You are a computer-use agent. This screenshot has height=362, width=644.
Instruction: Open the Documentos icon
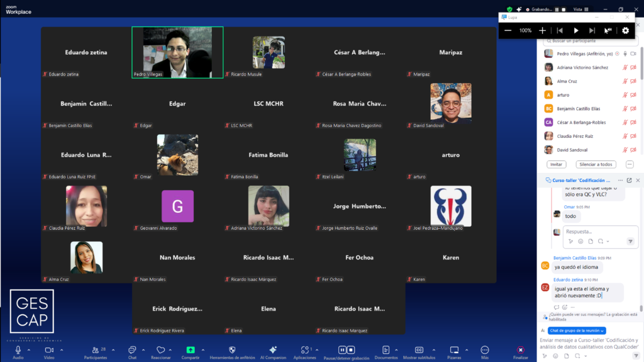pos(386,350)
